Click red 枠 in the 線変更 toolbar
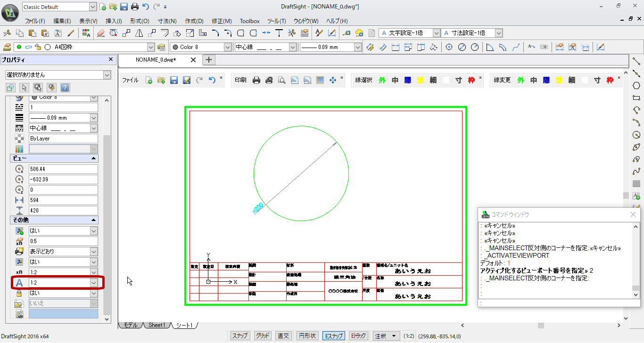Screen dimensions: 644x343 click(x=610, y=80)
